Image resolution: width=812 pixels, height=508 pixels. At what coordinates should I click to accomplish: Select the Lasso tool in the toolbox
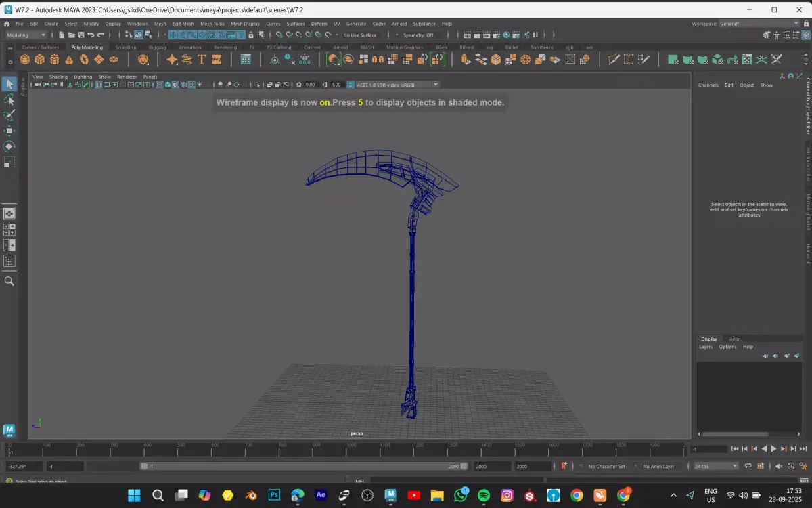9,100
